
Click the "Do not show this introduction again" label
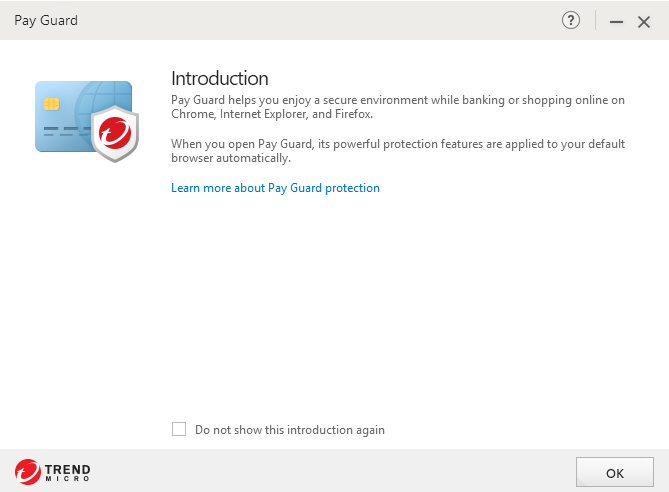tap(290, 430)
